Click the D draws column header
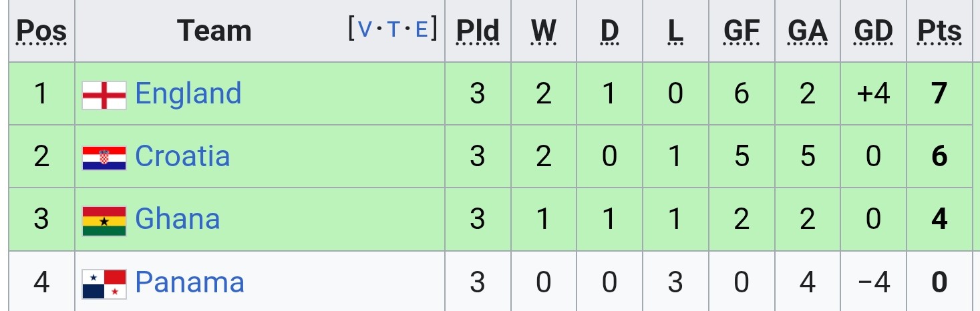This screenshot has height=311, width=980. (x=609, y=31)
